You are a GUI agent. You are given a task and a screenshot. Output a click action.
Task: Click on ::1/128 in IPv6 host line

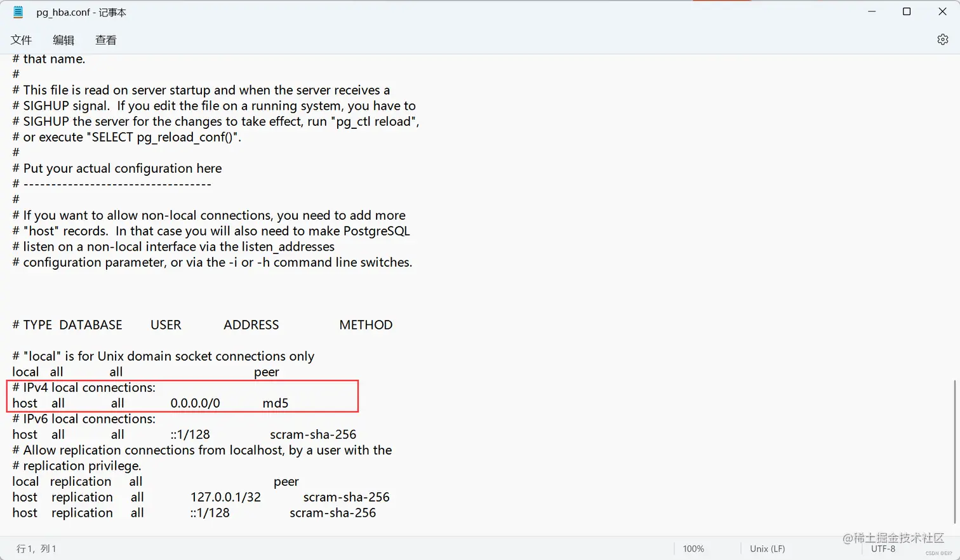point(190,435)
